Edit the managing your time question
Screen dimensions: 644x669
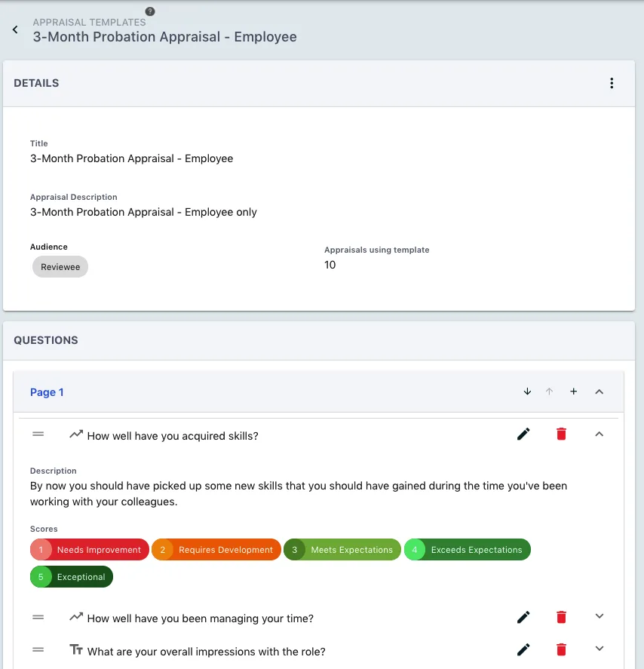pos(523,618)
